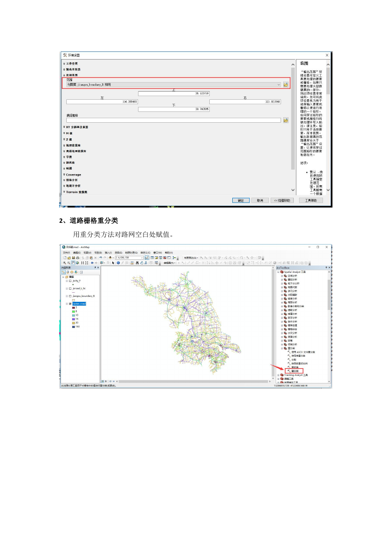
Task: Open the 帮助(H) menu in ArcMap
Action: pos(169,253)
